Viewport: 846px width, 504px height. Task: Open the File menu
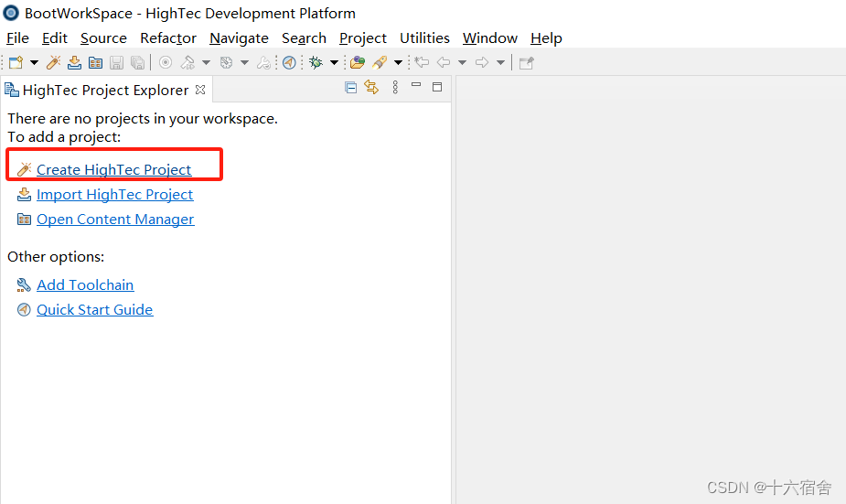point(17,38)
